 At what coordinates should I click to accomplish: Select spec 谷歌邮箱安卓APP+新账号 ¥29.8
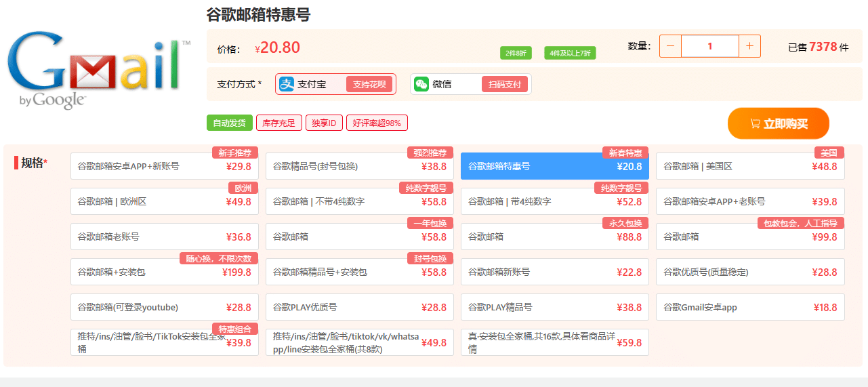click(x=165, y=166)
